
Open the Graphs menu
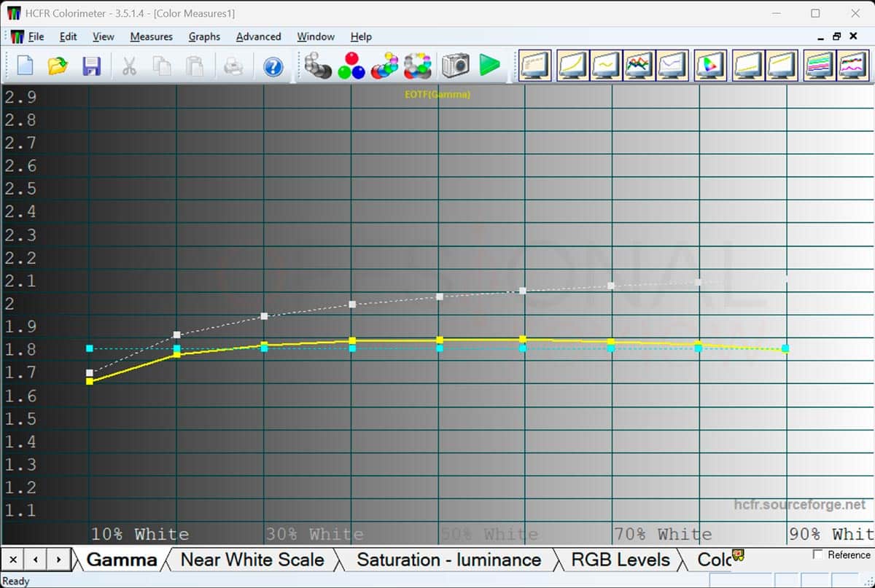pos(204,36)
